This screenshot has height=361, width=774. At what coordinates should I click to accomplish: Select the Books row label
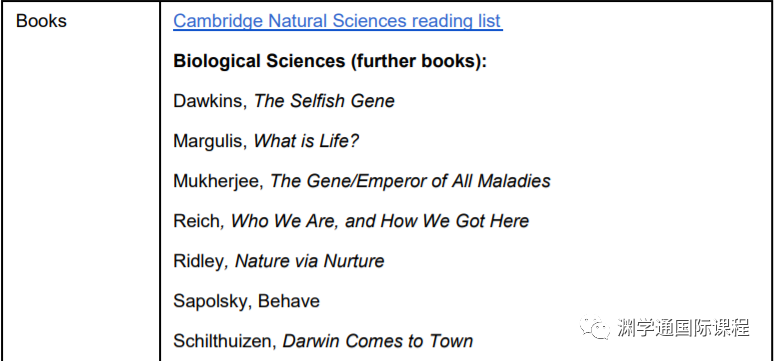[x=41, y=21]
